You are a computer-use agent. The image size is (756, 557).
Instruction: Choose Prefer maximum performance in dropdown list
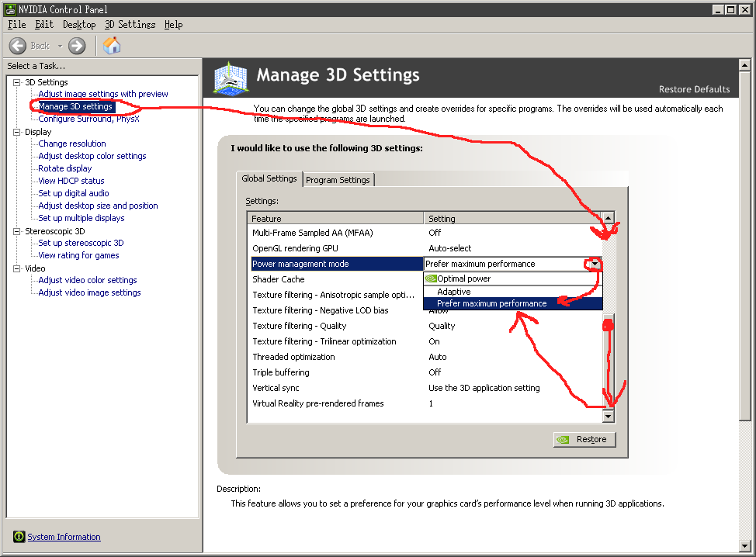(513, 303)
